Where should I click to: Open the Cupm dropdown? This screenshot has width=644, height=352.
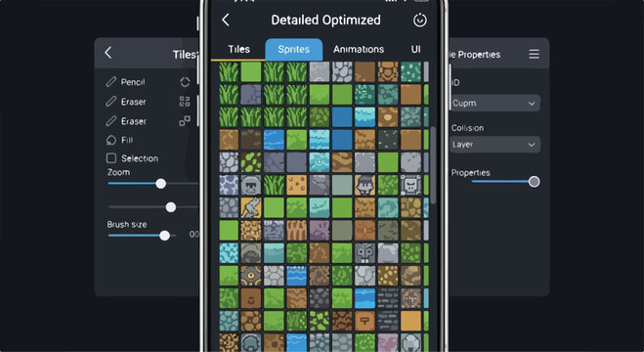point(494,104)
